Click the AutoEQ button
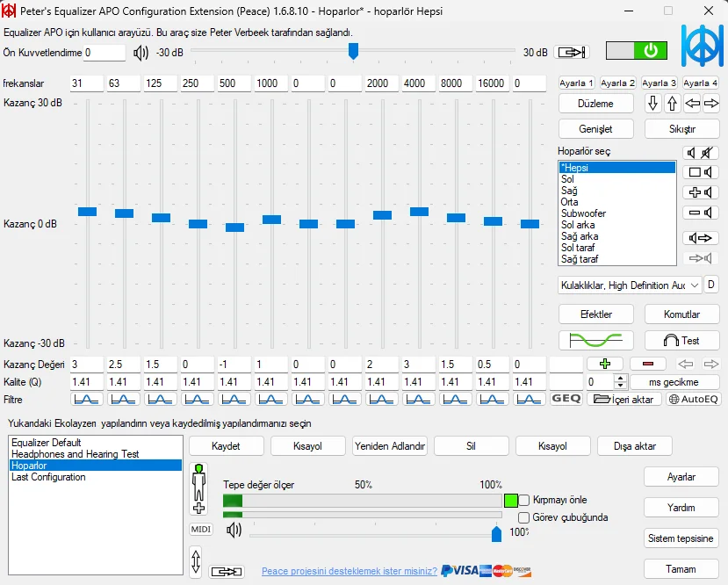 pyautogui.click(x=694, y=400)
